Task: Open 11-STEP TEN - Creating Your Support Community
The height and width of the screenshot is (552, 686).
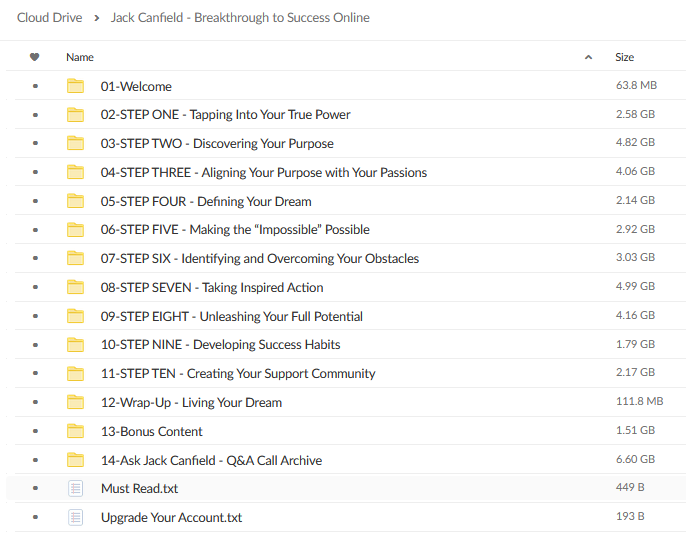Action: (238, 374)
